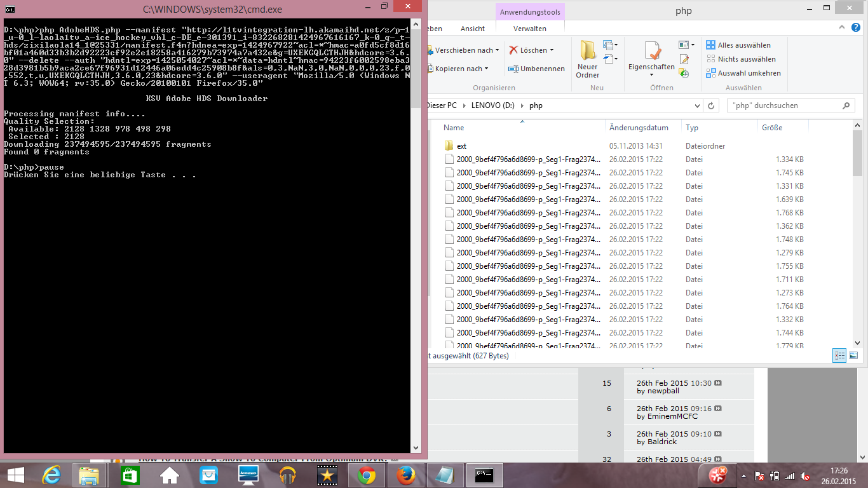Click the Alles auswählen grid icon
This screenshot has height=488, width=868.
(711, 45)
